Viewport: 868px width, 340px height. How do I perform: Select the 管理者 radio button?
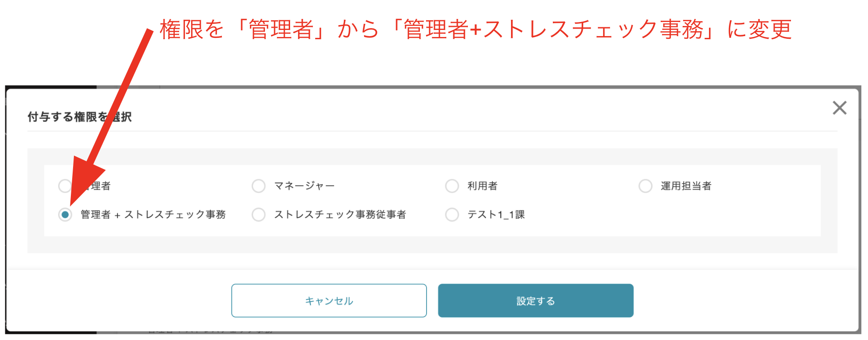(x=64, y=186)
